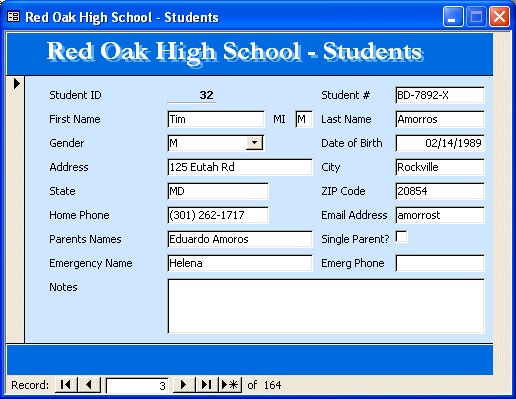This screenshot has width=516, height=399.
Task: Close the Students form window
Action: tap(499, 16)
